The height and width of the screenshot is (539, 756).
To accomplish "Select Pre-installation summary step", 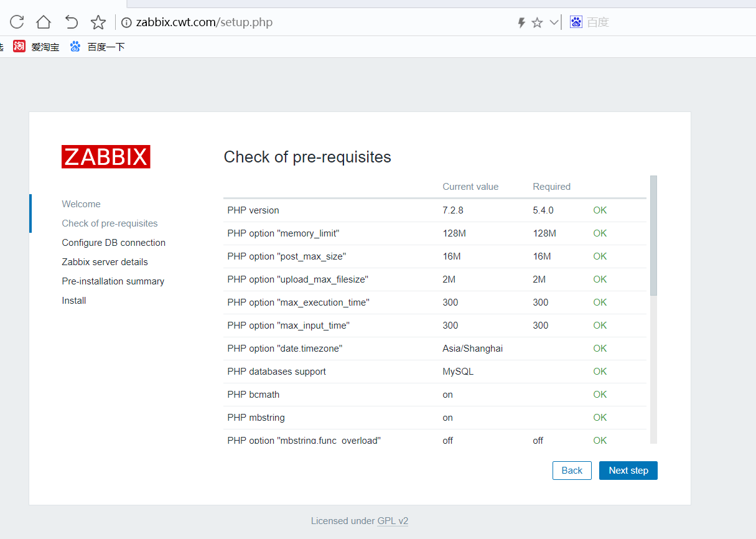I will [x=113, y=281].
